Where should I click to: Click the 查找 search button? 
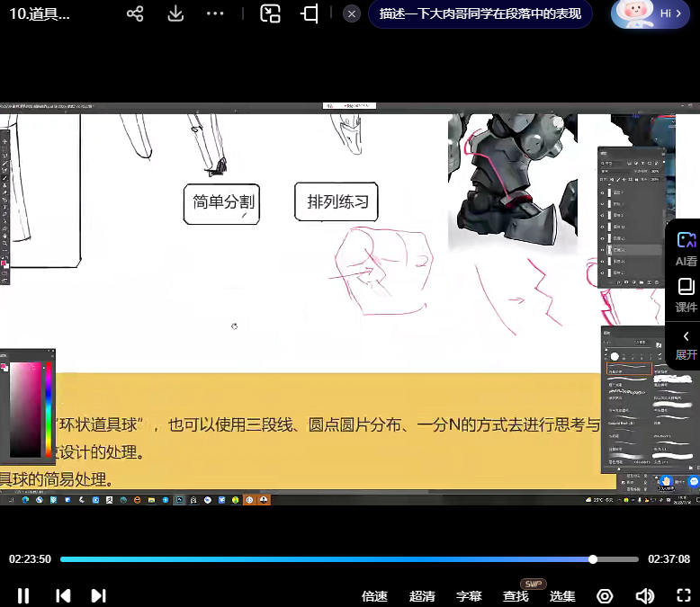(516, 595)
